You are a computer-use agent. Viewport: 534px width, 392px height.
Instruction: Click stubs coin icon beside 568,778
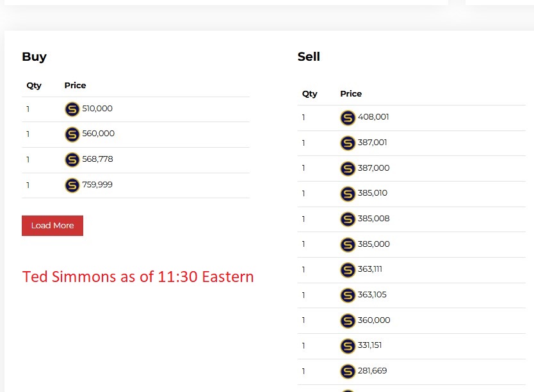pyautogui.click(x=72, y=160)
